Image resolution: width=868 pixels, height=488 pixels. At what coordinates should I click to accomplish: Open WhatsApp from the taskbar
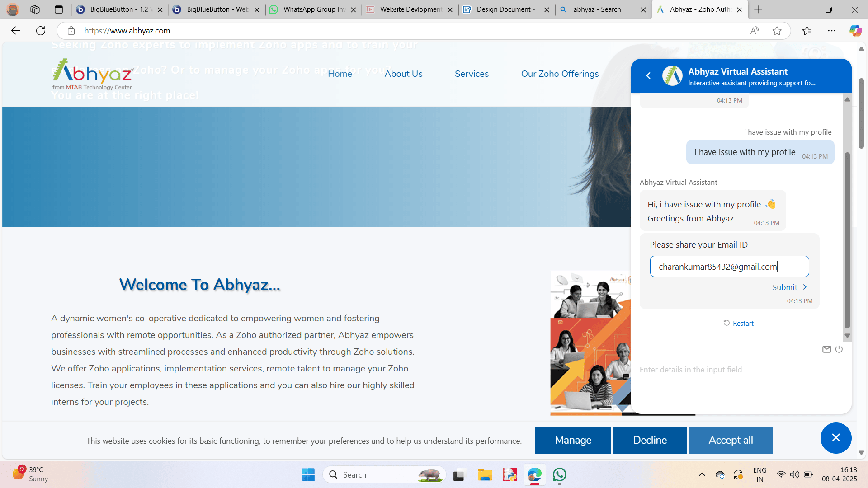tap(560, 474)
